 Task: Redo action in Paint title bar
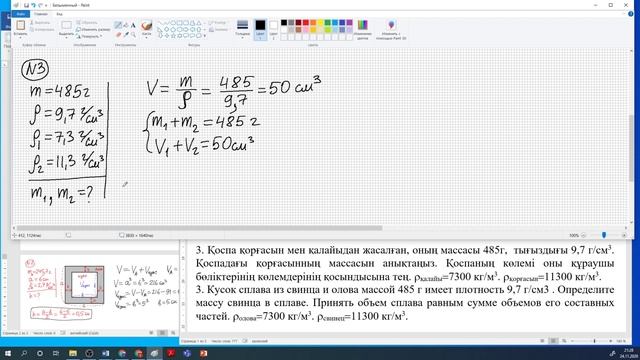40,5
